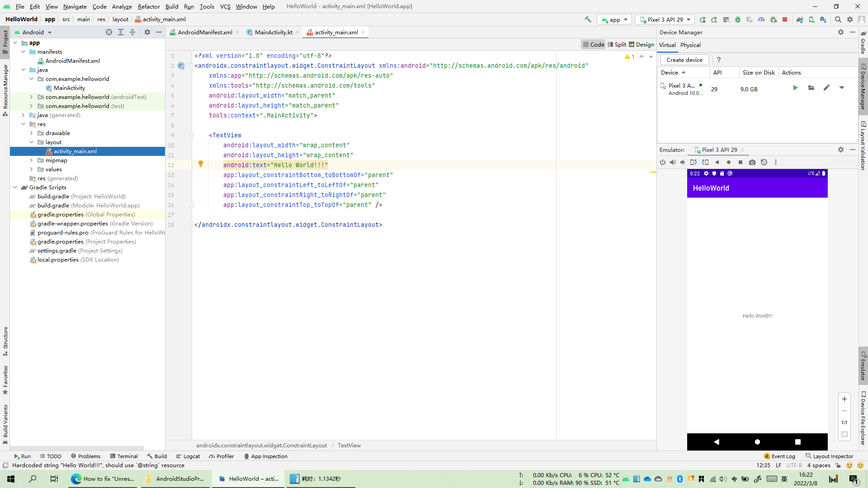Open the app run configuration dropdown
Image resolution: width=868 pixels, height=488 pixels.
click(x=614, y=19)
